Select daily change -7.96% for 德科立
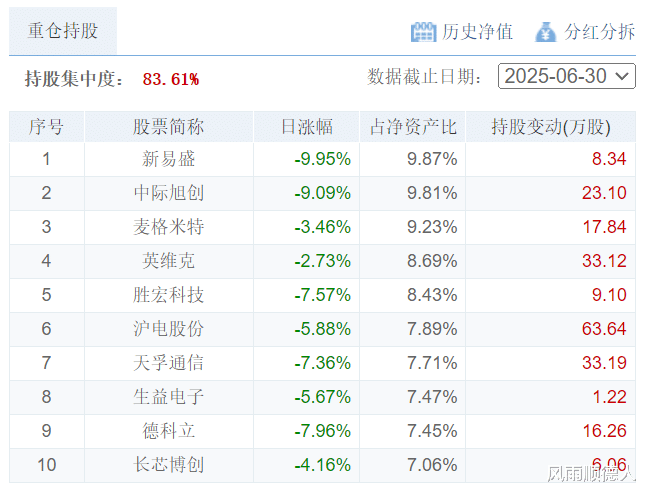Screen dimensions: 646x495 [x=323, y=431]
